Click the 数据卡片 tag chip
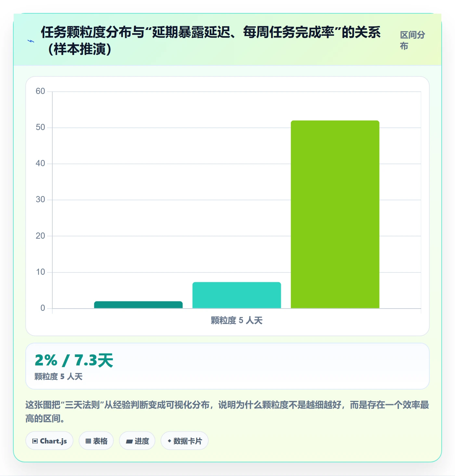Viewport: 455px width, 476px height. (185, 441)
